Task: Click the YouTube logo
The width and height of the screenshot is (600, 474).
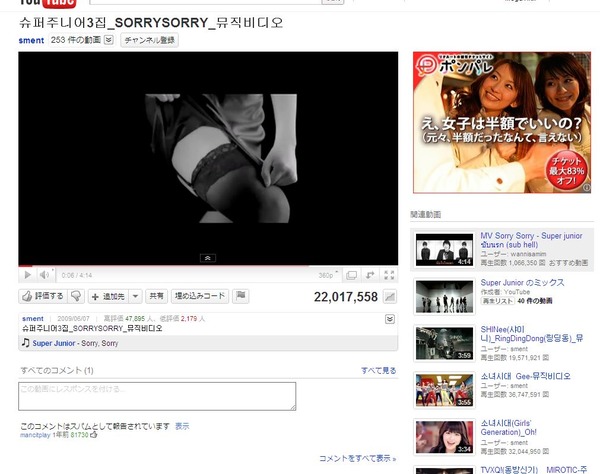Action: tap(48, 3)
